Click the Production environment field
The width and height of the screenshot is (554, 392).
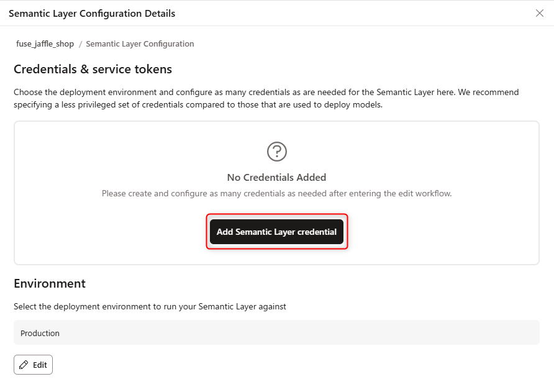(x=276, y=333)
